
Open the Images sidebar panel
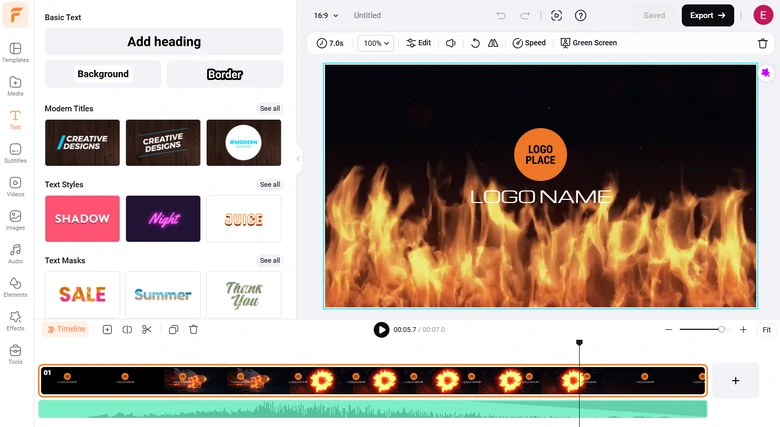pos(15,219)
